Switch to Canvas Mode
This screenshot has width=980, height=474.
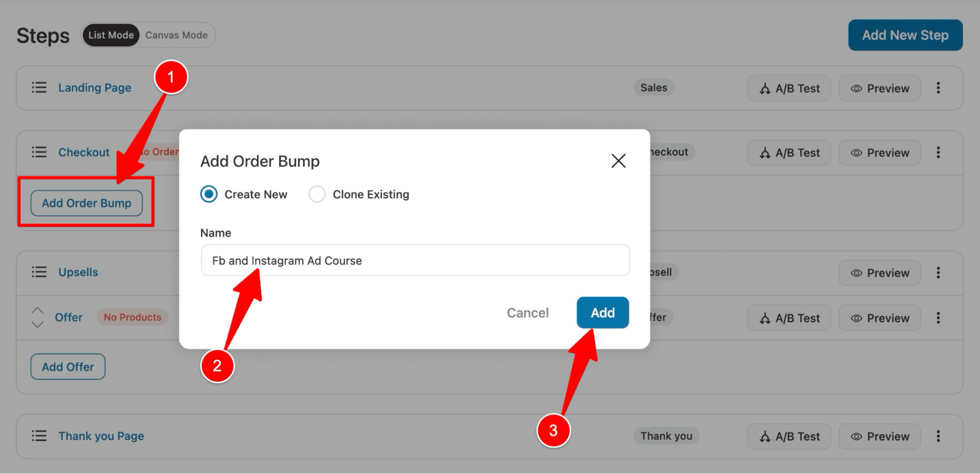click(176, 35)
